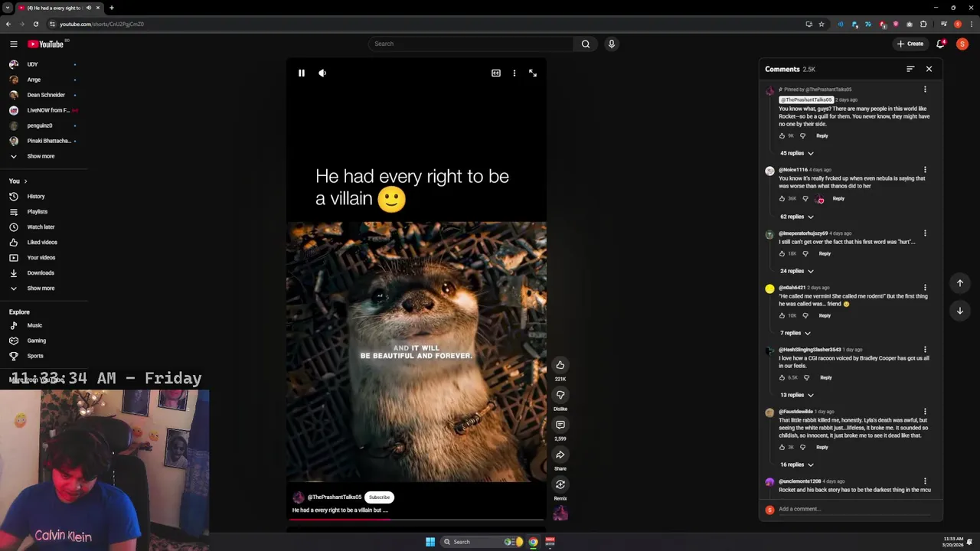Open a new browser tab

[111, 8]
